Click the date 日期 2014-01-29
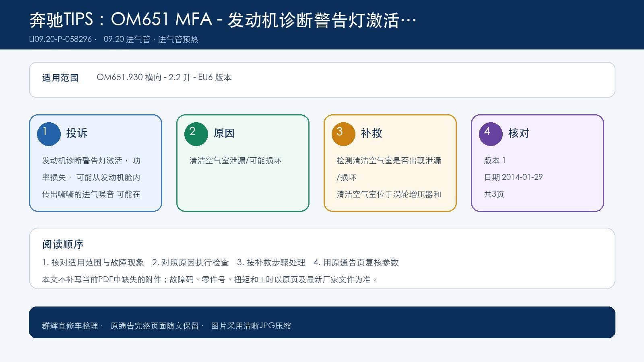Screen dimensions: 644x362 (514, 177)
